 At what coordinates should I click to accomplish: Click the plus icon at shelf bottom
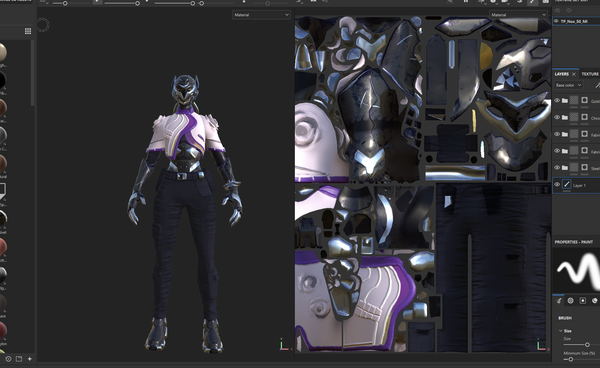tap(30, 359)
